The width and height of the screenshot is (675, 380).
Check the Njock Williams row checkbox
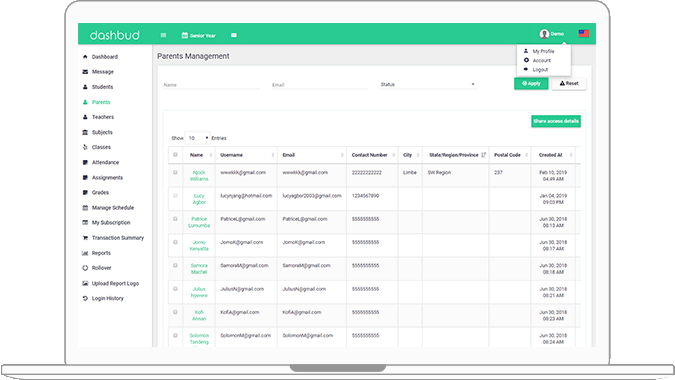pos(175,172)
